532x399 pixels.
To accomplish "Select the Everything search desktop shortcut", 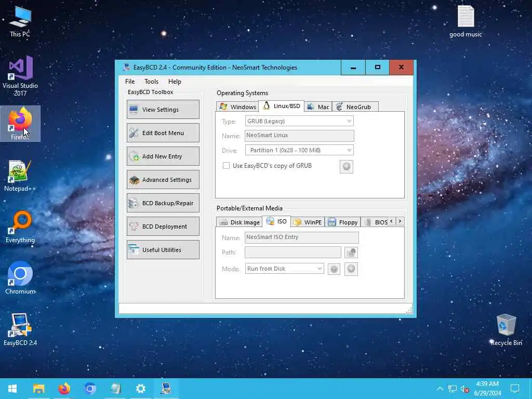I will [x=20, y=227].
